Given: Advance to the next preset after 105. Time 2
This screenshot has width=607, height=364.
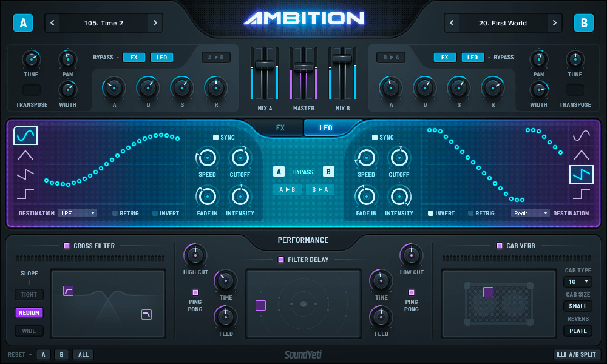Looking at the screenshot, I should (156, 23).
